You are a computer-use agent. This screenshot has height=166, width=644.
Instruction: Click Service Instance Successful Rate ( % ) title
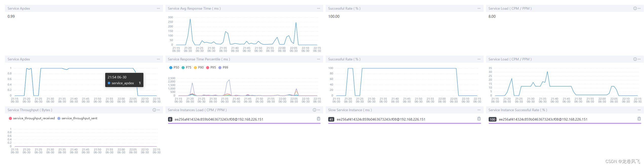pyautogui.click(x=518, y=110)
